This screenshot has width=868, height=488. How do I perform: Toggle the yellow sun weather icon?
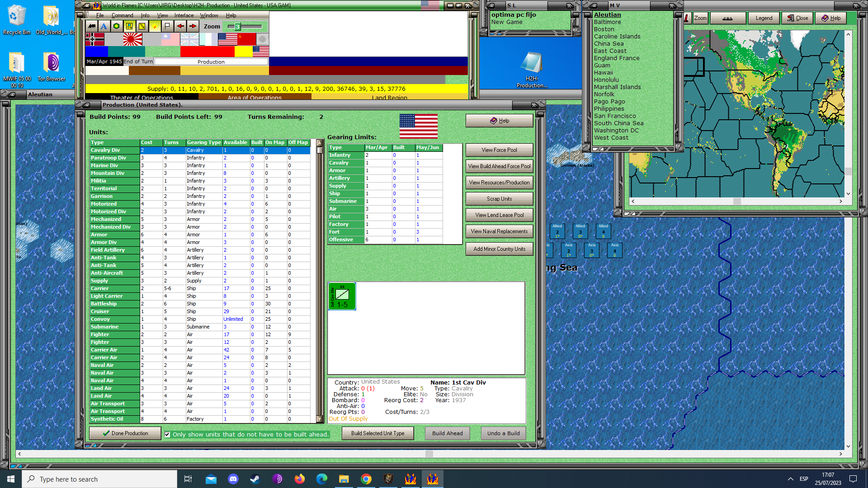click(155, 26)
